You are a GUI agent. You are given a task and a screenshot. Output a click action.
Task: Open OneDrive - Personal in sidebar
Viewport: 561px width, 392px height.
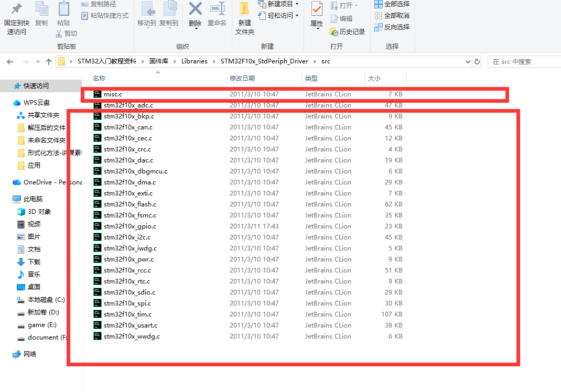point(47,182)
